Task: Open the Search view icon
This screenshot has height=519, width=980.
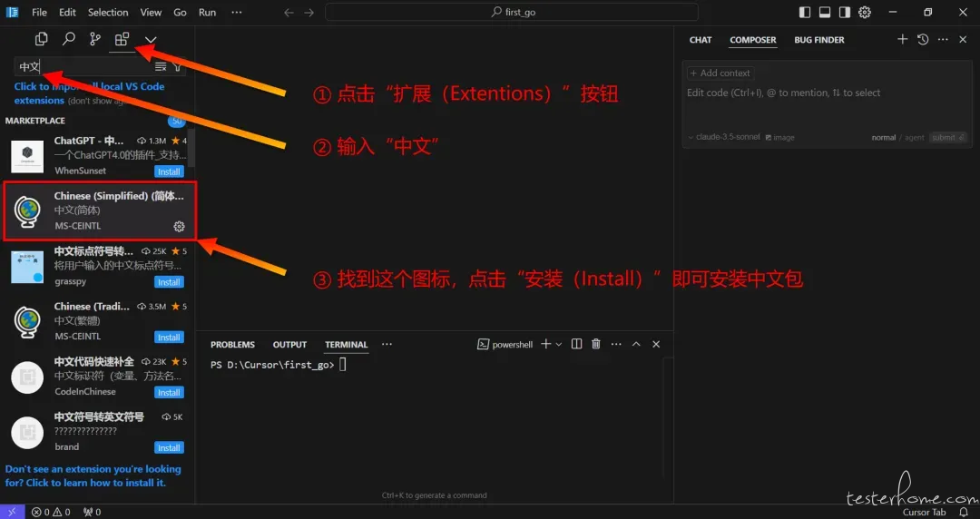Action: coord(68,39)
